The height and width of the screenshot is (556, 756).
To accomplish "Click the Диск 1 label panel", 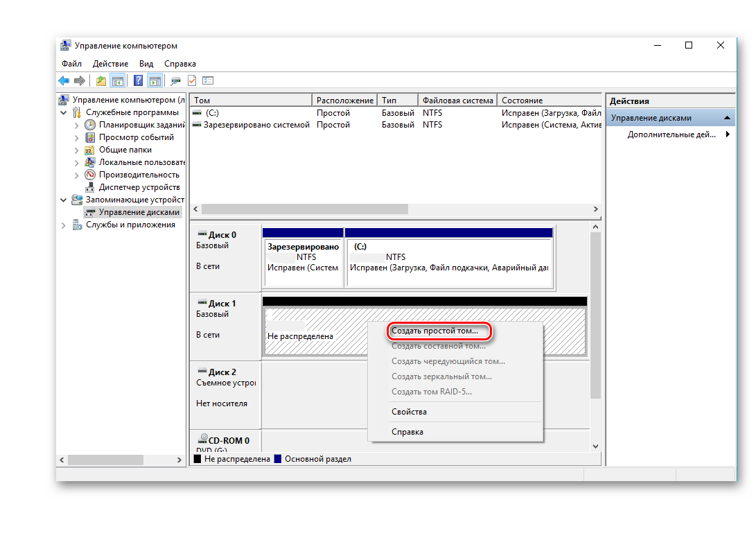I will click(x=226, y=327).
